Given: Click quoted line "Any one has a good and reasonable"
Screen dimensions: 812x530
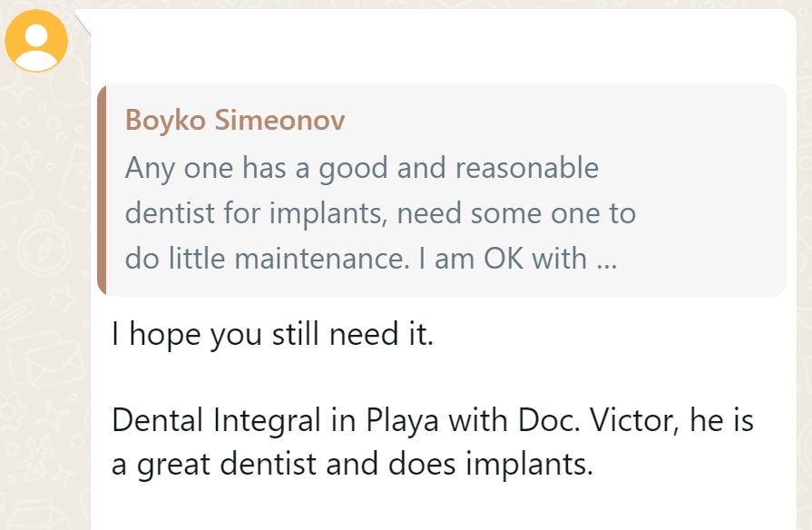Looking at the screenshot, I should (362, 168).
